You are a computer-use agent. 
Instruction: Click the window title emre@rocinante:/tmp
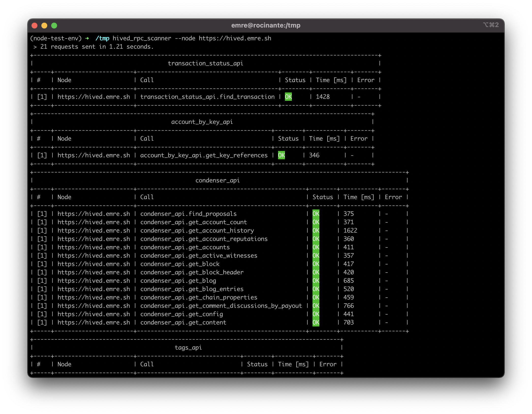[266, 25]
